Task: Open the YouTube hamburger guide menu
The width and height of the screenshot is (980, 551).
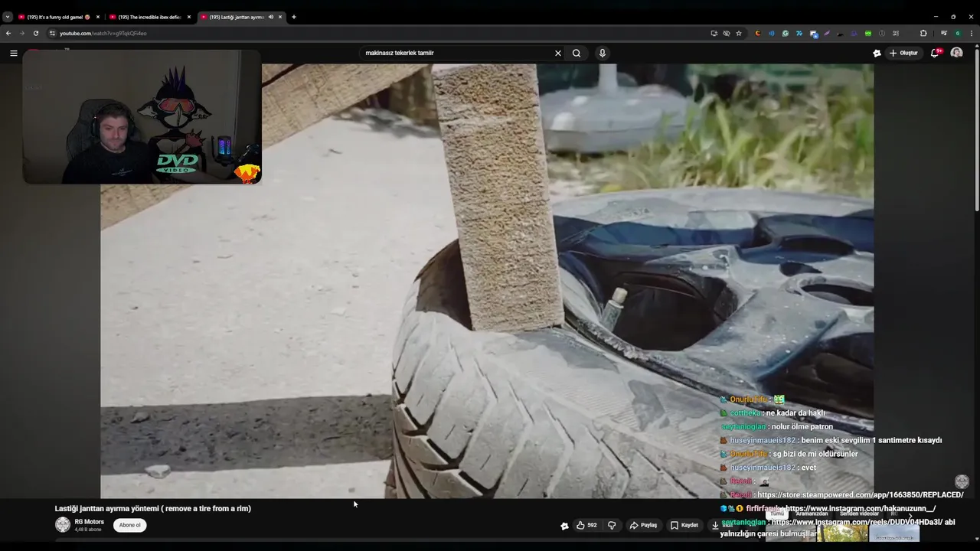Action: click(13, 53)
